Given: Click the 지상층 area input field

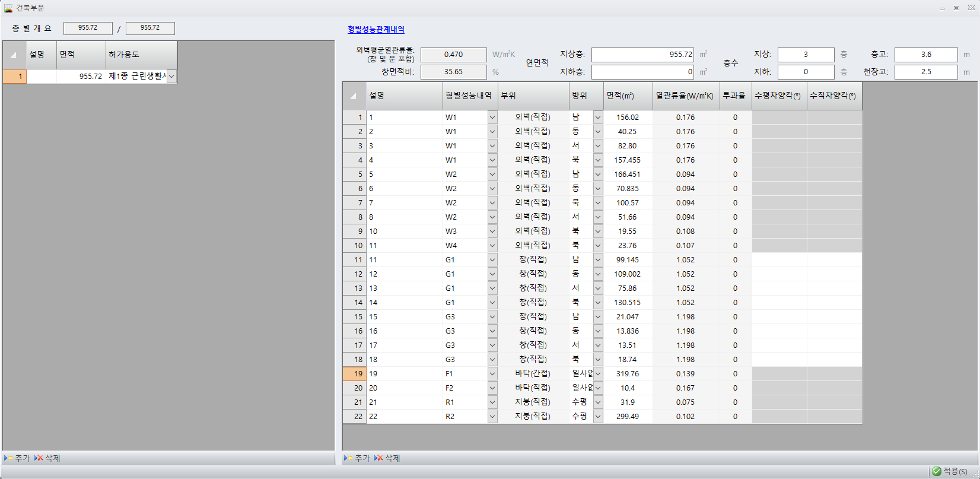Looking at the screenshot, I should [642, 55].
